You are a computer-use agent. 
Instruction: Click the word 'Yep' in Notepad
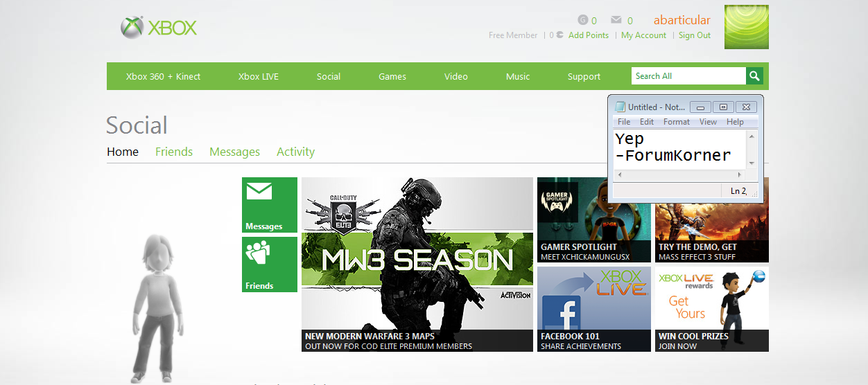click(x=630, y=140)
